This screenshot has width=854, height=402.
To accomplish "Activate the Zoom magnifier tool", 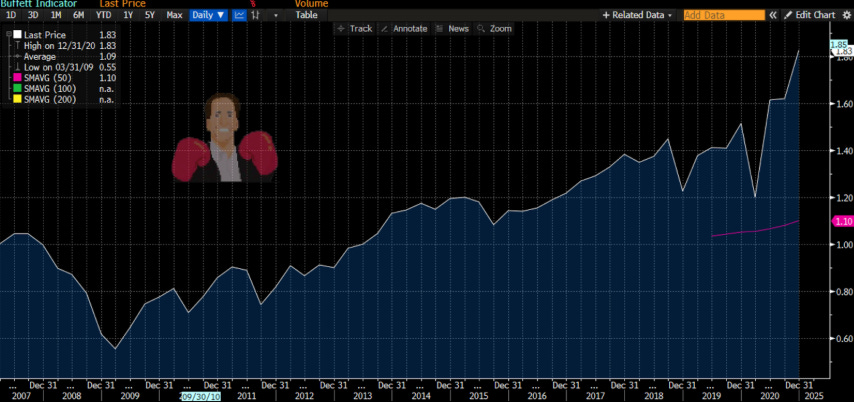I will pyautogui.click(x=495, y=28).
